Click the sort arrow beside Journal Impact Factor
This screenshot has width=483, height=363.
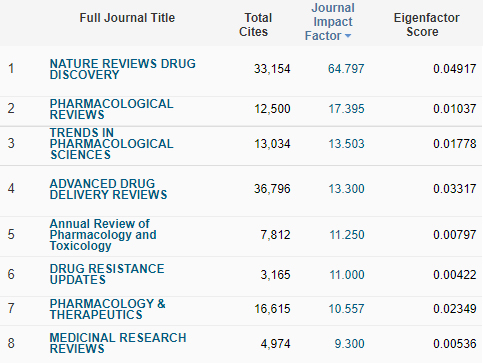coord(348,36)
